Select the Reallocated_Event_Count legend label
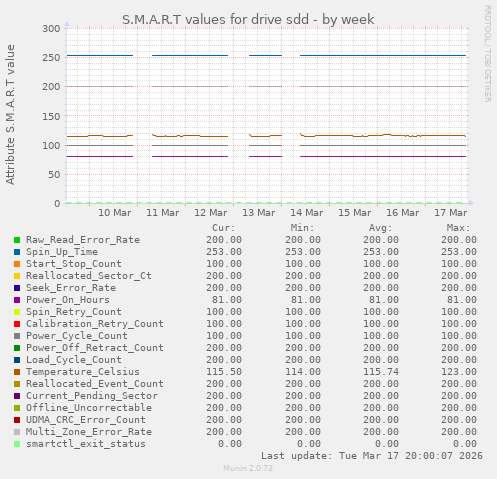 tap(95, 384)
